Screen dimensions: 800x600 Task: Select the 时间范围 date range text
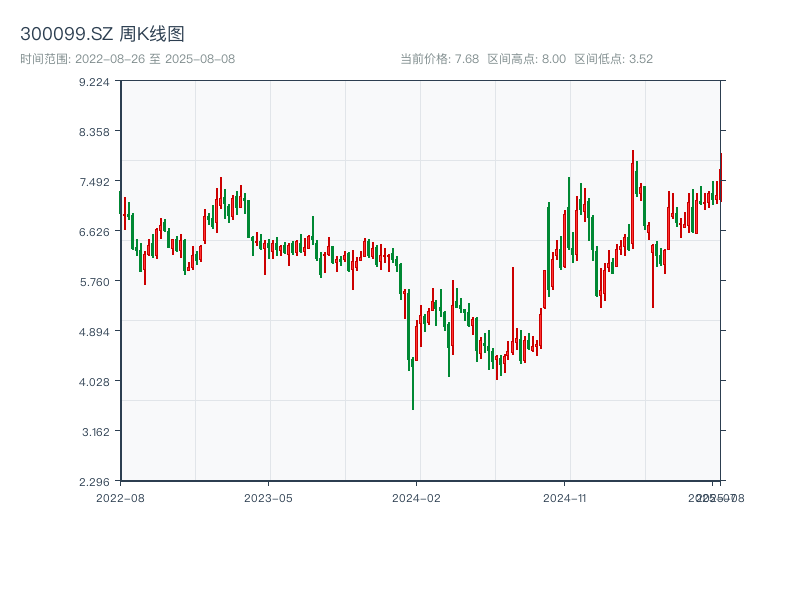pyautogui.click(x=127, y=59)
